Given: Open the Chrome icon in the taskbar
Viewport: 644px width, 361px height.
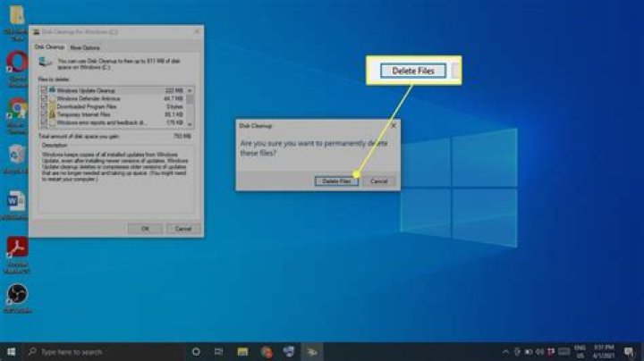Looking at the screenshot, I should click(x=267, y=352).
